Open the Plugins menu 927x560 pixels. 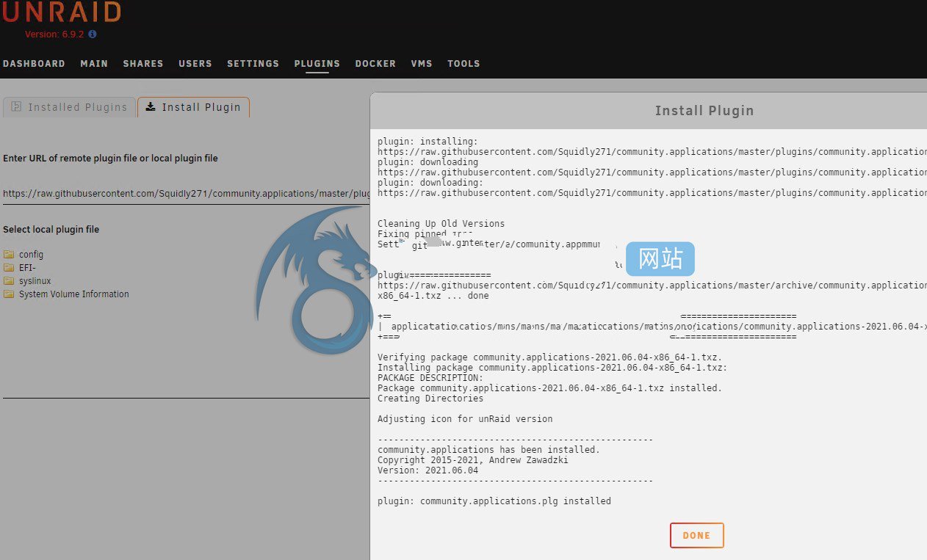coord(317,64)
